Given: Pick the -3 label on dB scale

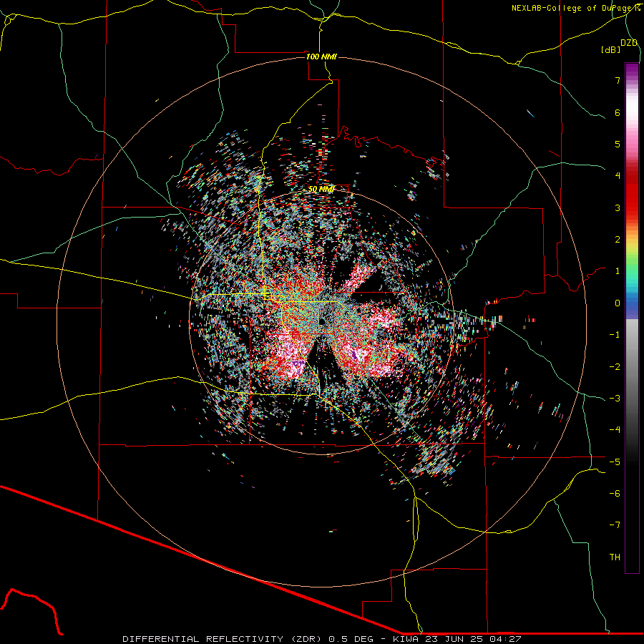Looking at the screenshot, I should pos(615,398).
